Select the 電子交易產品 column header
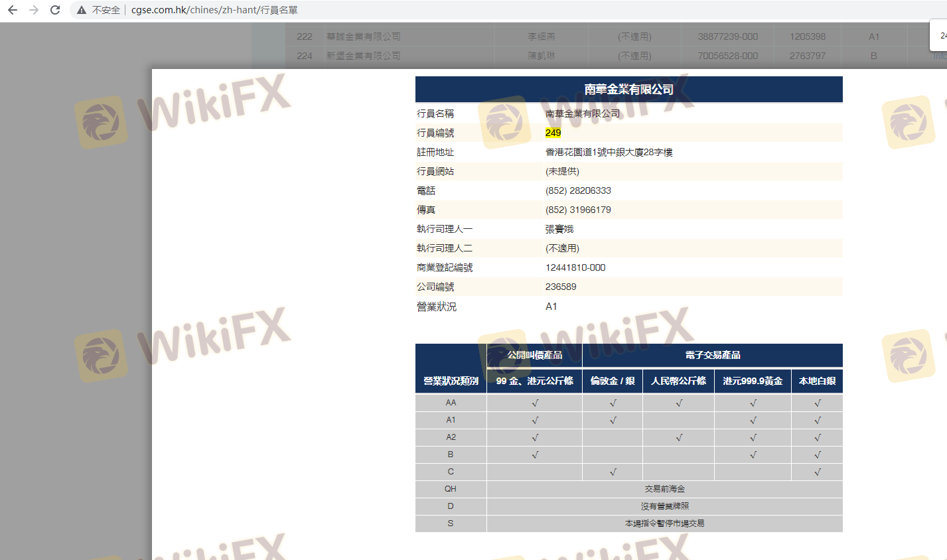Screen dimensions: 947x560 click(712, 355)
